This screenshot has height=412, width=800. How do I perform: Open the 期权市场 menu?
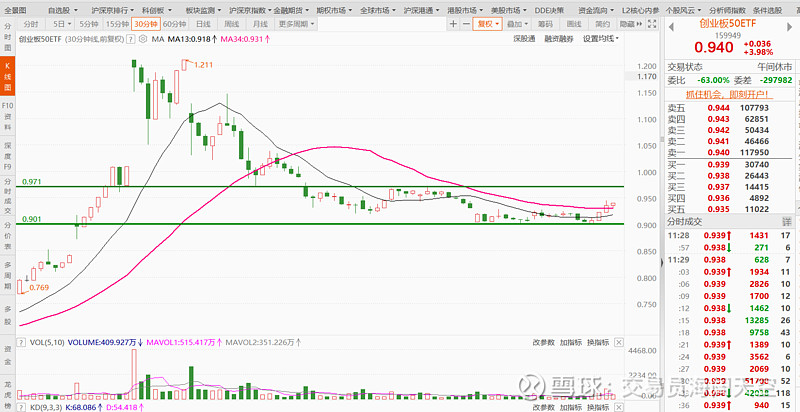tap(334, 10)
